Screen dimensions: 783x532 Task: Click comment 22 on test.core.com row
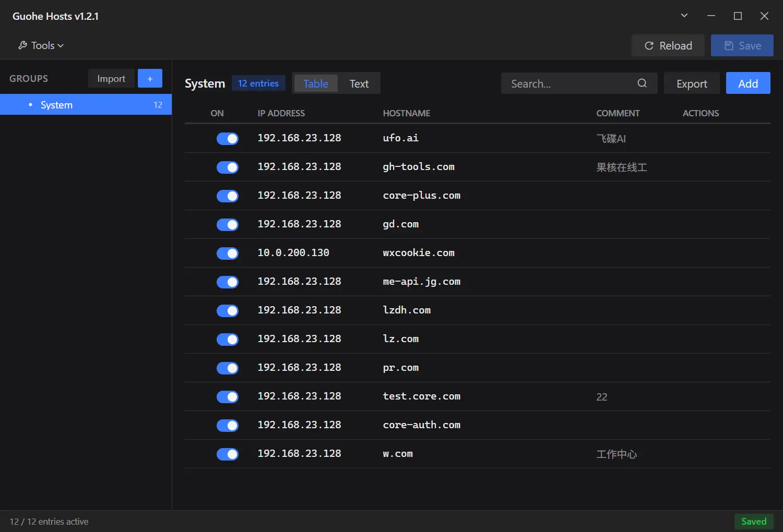pyautogui.click(x=602, y=397)
